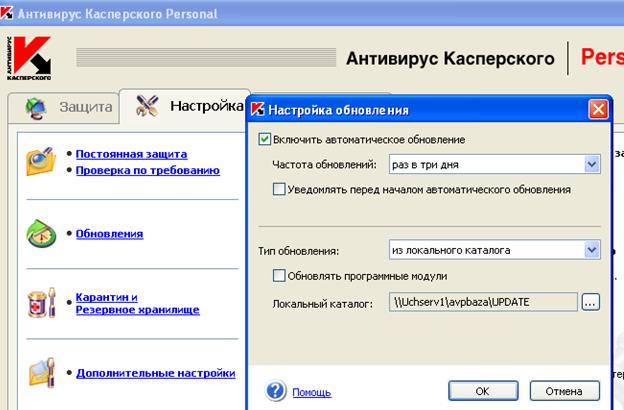Open the Тип обновления dropdown
This screenshot has height=410, width=624.
click(592, 250)
